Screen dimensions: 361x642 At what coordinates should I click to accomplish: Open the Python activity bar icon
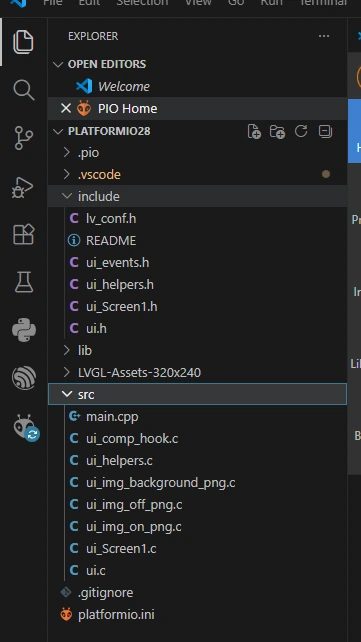(24, 330)
